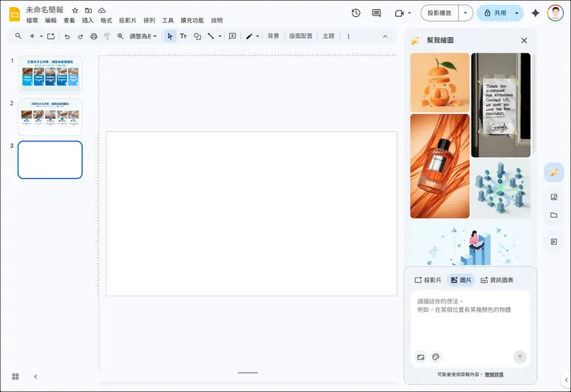Open the 編輯 menu

pos(51,20)
